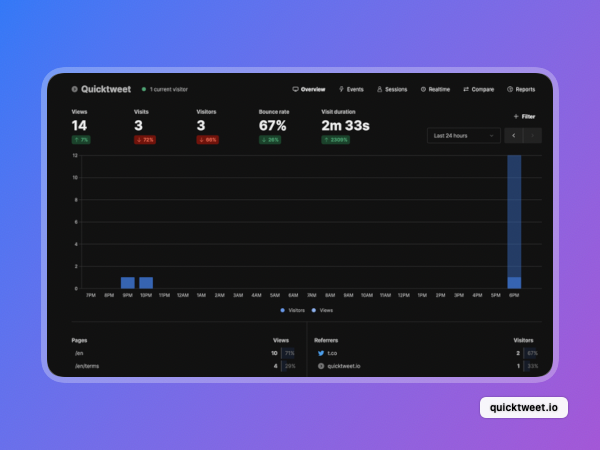This screenshot has width=600, height=450.
Task: Click the Overview monitor icon
Action: [295, 89]
